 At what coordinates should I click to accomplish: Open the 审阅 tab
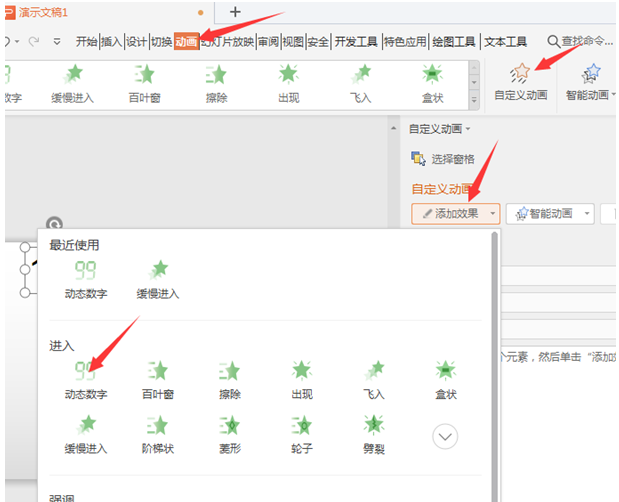pyautogui.click(x=268, y=41)
